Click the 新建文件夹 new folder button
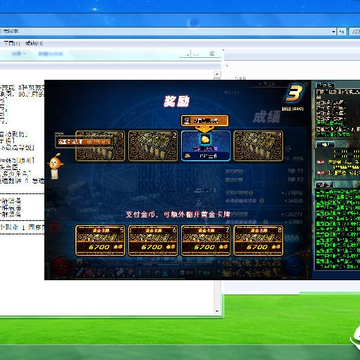The image size is (360, 360). point(50,54)
